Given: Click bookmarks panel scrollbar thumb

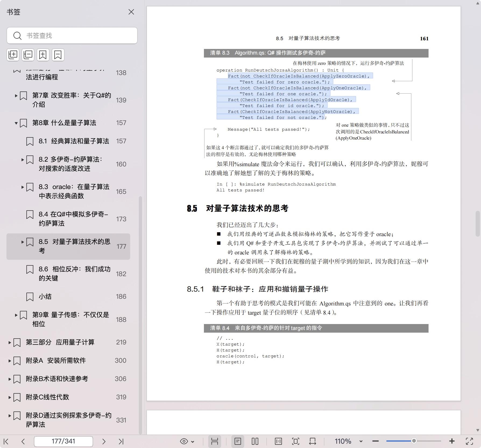Looking at the screenshot, I should [x=140, y=315].
